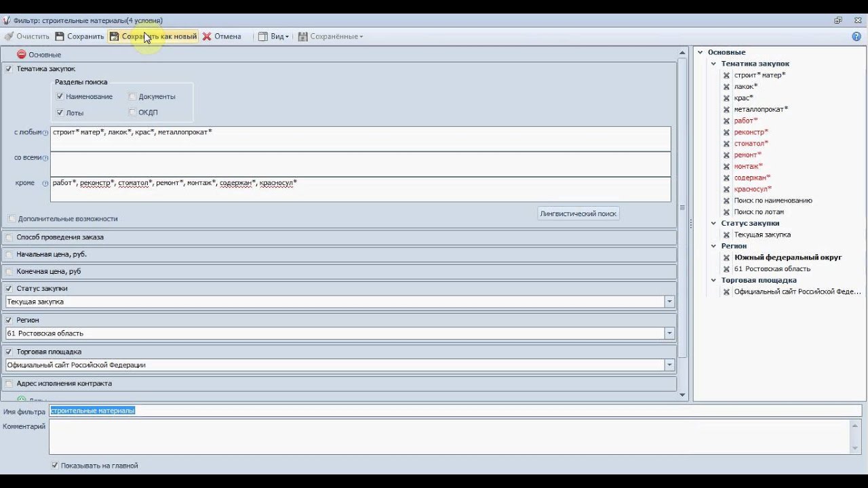
Task: Enable the ОКДП search section
Action: click(x=132, y=113)
